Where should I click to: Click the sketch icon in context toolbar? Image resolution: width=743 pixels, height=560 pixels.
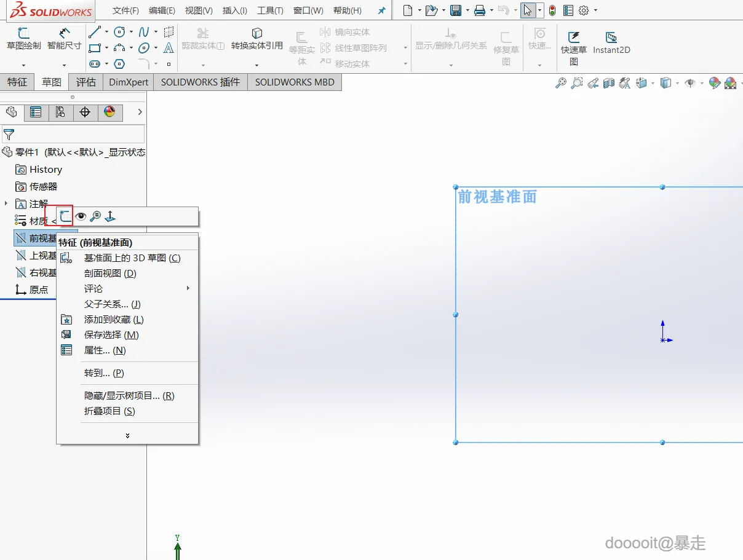65,216
